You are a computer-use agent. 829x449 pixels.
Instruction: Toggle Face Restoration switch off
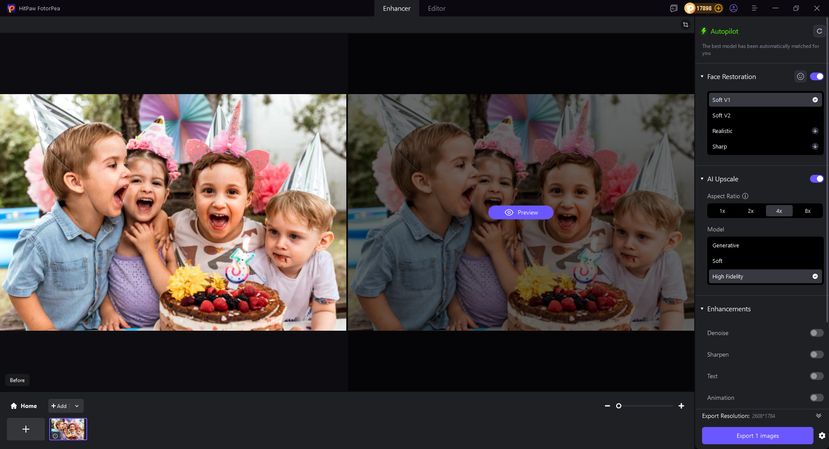(x=816, y=77)
